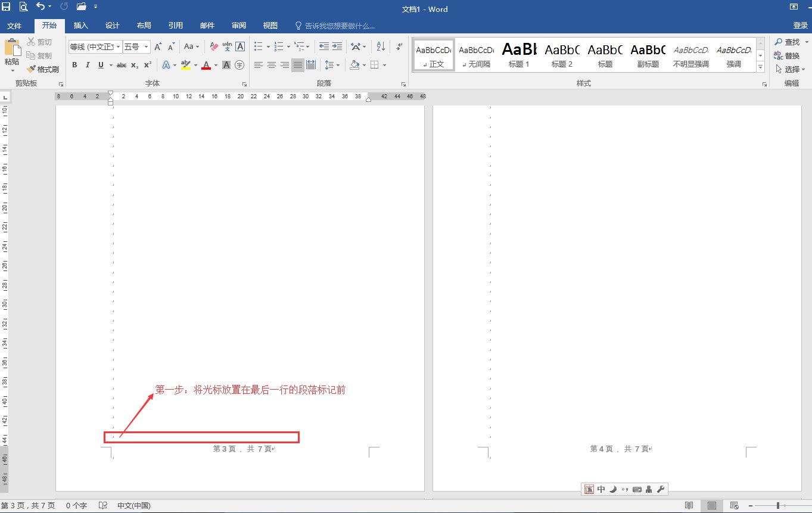Click the word count indicator 0 个字
Image resolution: width=812 pixels, height=513 pixels.
click(76, 505)
